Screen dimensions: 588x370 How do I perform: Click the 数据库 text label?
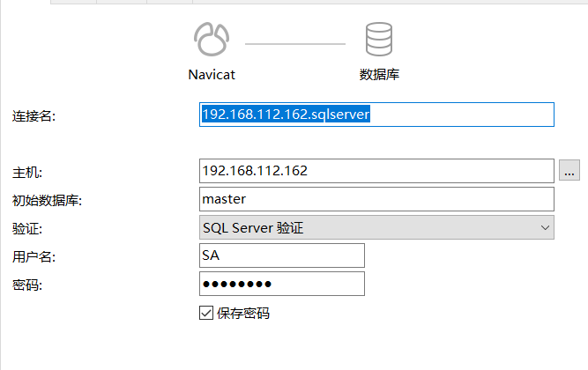click(x=379, y=74)
